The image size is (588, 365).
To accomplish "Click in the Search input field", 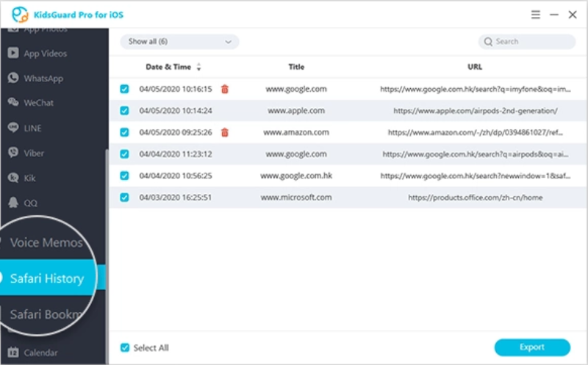I will (x=526, y=42).
